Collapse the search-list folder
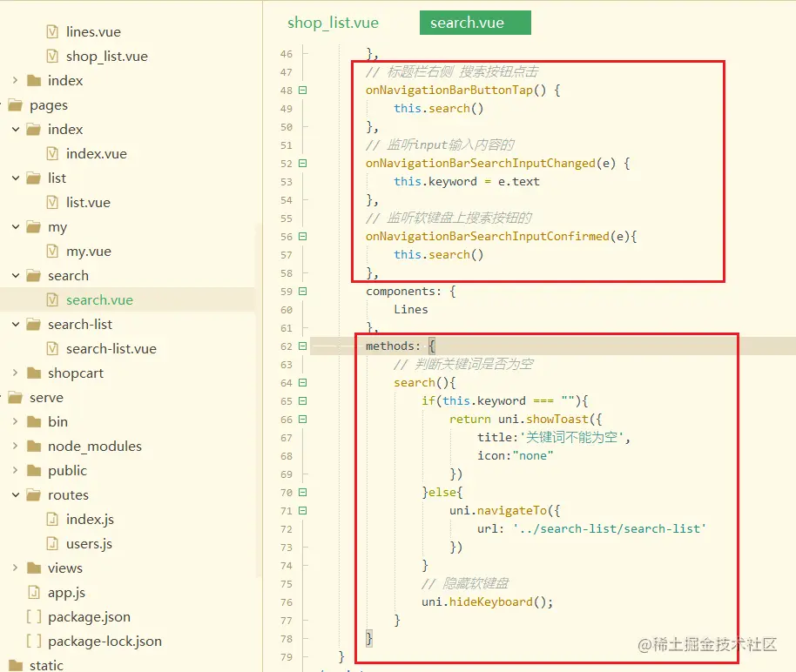Viewport: 796px width, 672px height. tap(15, 325)
